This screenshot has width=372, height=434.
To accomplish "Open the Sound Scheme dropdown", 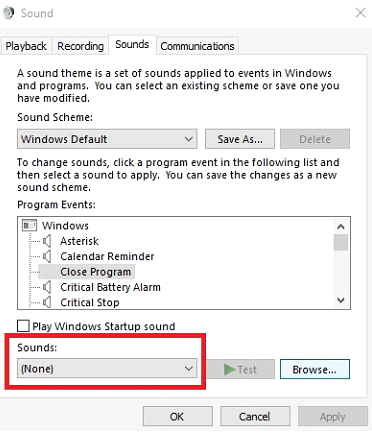I will click(x=107, y=139).
